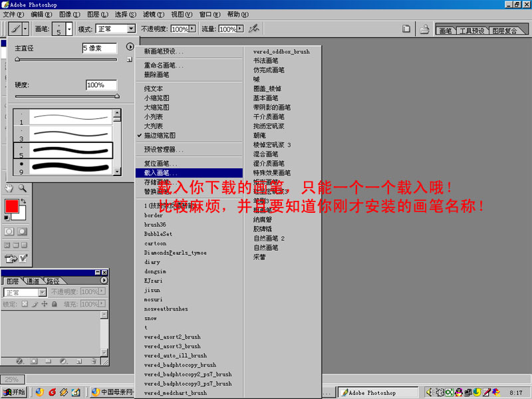The width and height of the screenshot is (532, 399).
Task: Open the 工具预设 palette well tab
Action: coord(471,31)
